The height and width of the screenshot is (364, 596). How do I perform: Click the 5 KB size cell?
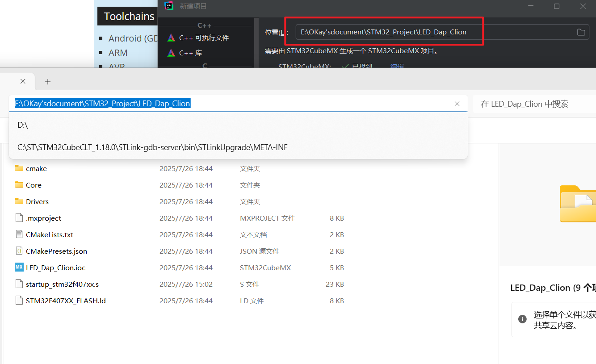click(337, 268)
